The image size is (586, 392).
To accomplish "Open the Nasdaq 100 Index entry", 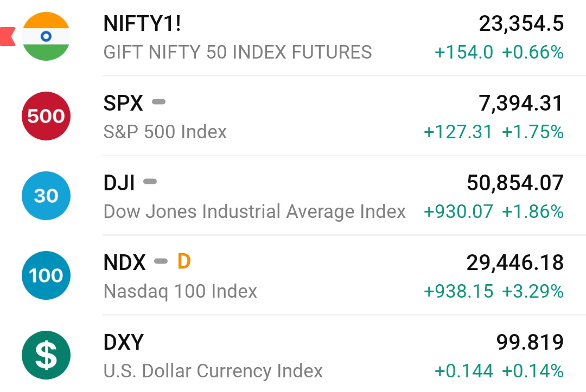I will (293, 275).
